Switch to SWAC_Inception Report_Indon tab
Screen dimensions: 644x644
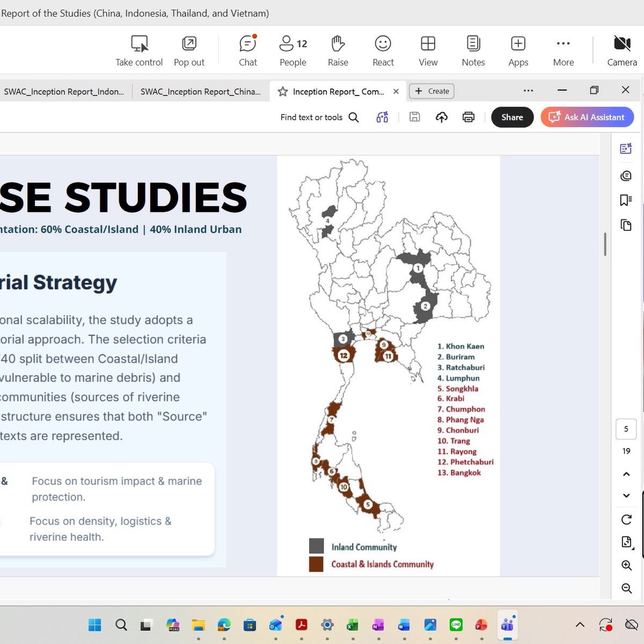coord(64,92)
